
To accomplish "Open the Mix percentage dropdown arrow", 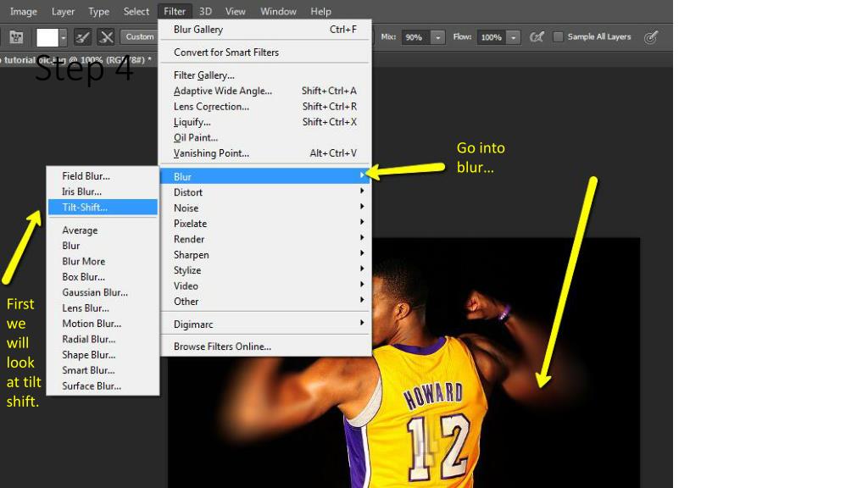I will [x=438, y=37].
